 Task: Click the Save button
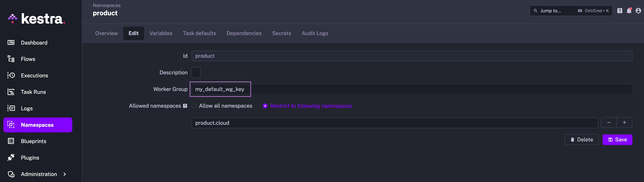pos(617,140)
